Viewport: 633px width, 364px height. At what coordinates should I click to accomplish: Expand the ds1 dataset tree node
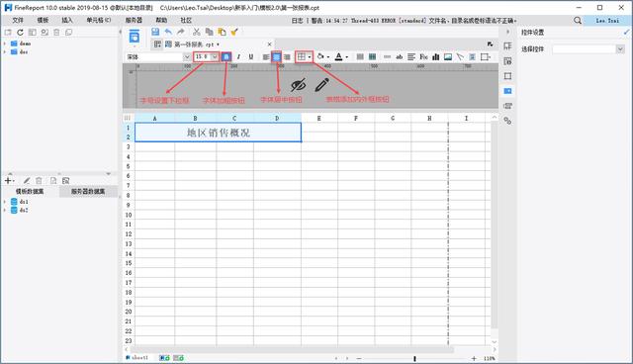[4, 202]
